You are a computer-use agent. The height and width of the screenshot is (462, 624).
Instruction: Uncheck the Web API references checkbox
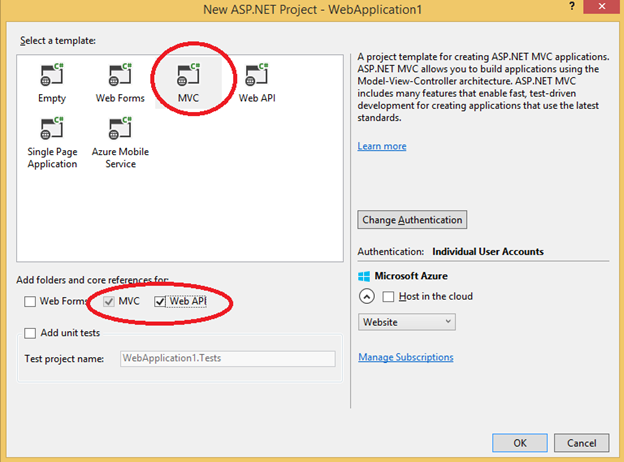[x=160, y=301]
